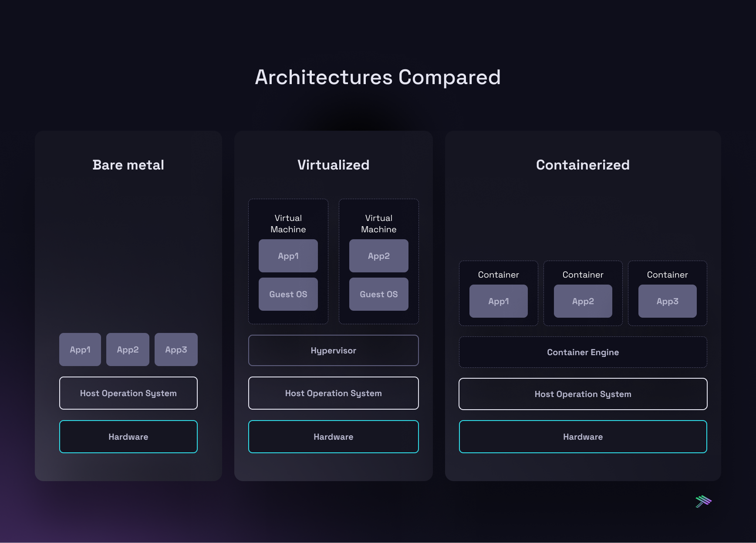Viewport: 756px width, 543px height.
Task: Click App2 box inside the virtual machine
Action: pyautogui.click(x=379, y=256)
